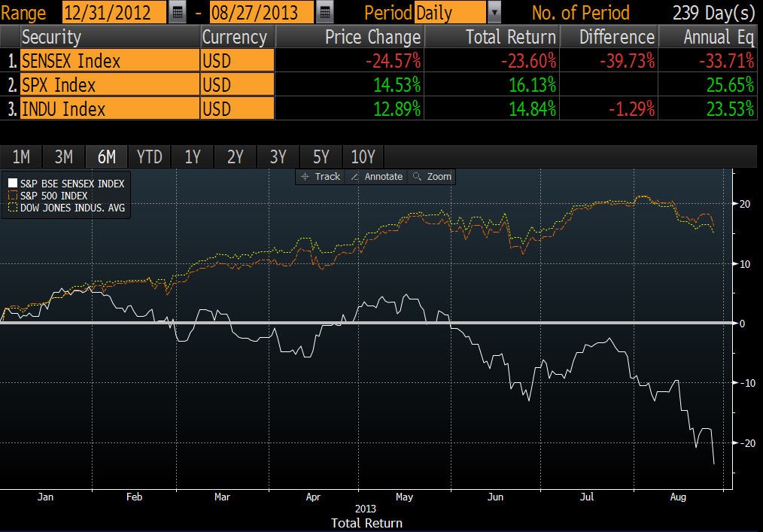Switch chart to 1M range
Viewport: 763px width, 532px height.
click(21, 157)
